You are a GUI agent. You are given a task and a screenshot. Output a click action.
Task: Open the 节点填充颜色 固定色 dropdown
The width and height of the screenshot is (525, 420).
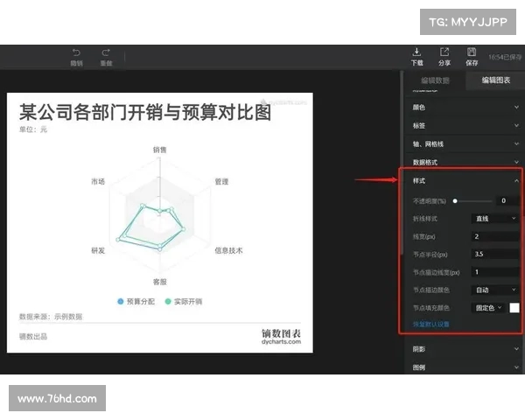click(x=488, y=308)
